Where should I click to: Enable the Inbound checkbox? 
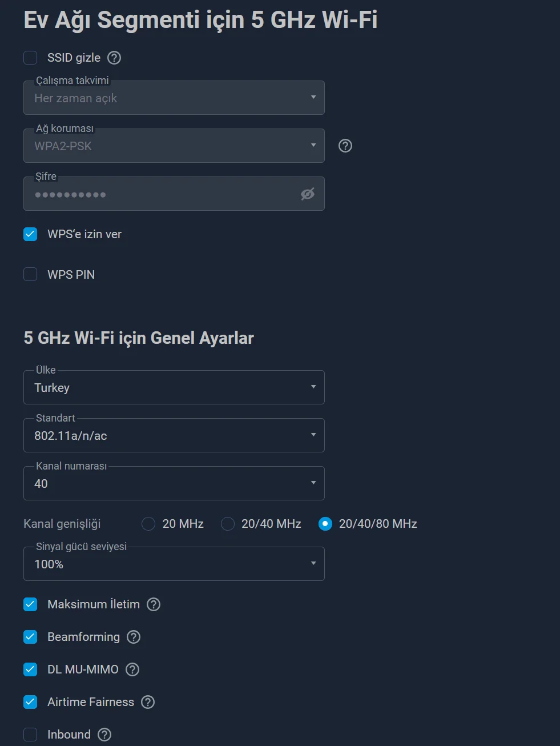(x=30, y=735)
